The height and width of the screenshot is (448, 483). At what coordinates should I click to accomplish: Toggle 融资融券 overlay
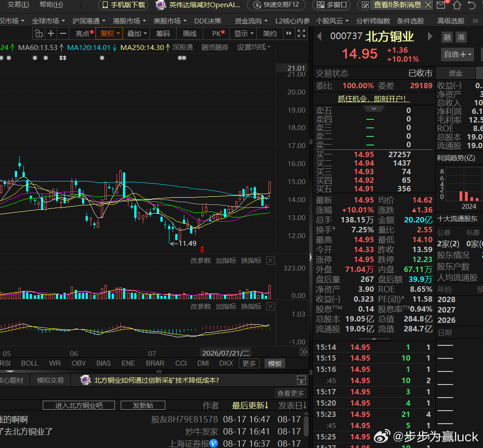[x=215, y=47]
